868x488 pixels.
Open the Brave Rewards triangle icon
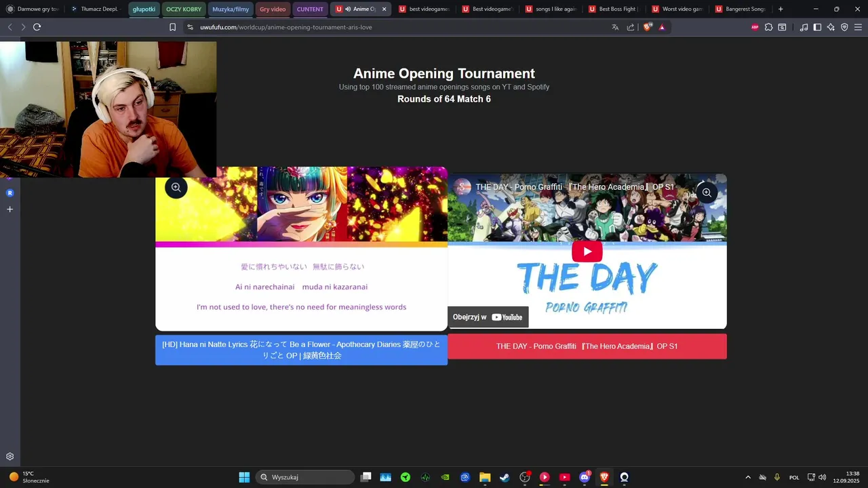pos(662,27)
